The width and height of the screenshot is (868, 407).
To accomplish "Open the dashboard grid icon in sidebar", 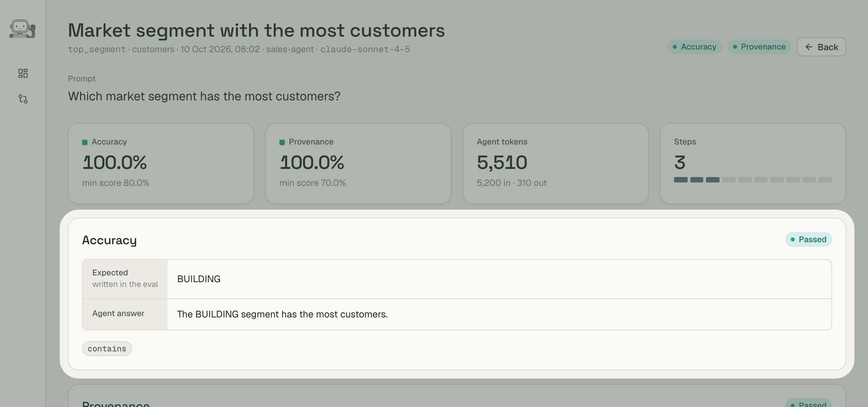I will [x=23, y=73].
